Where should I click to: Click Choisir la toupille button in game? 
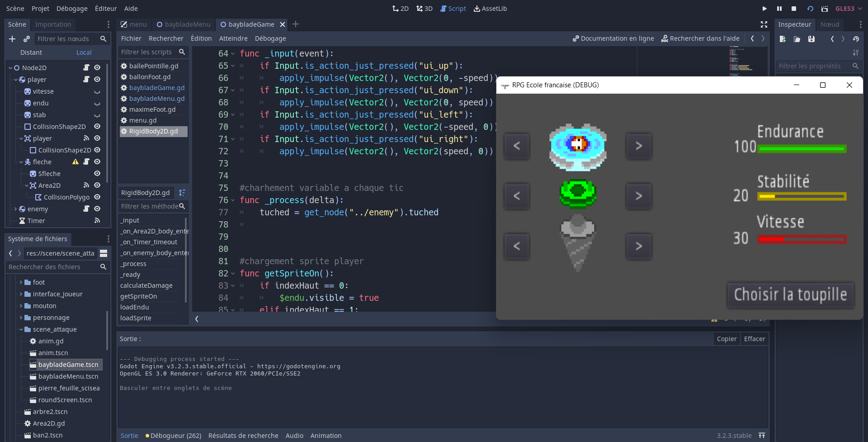click(x=790, y=295)
